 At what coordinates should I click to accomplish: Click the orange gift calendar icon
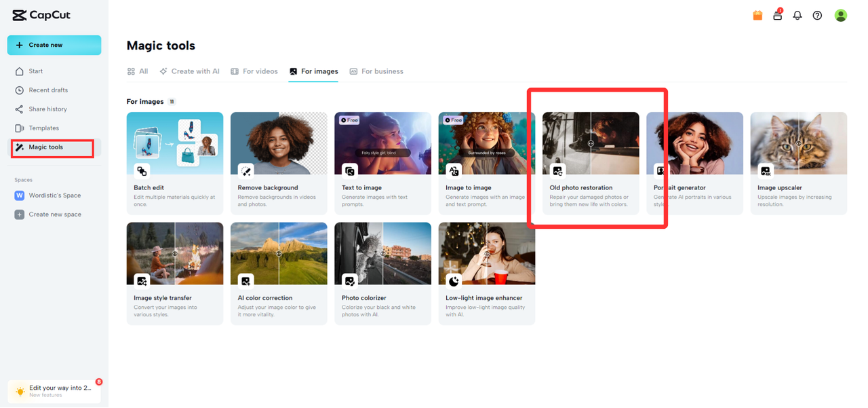click(x=758, y=15)
